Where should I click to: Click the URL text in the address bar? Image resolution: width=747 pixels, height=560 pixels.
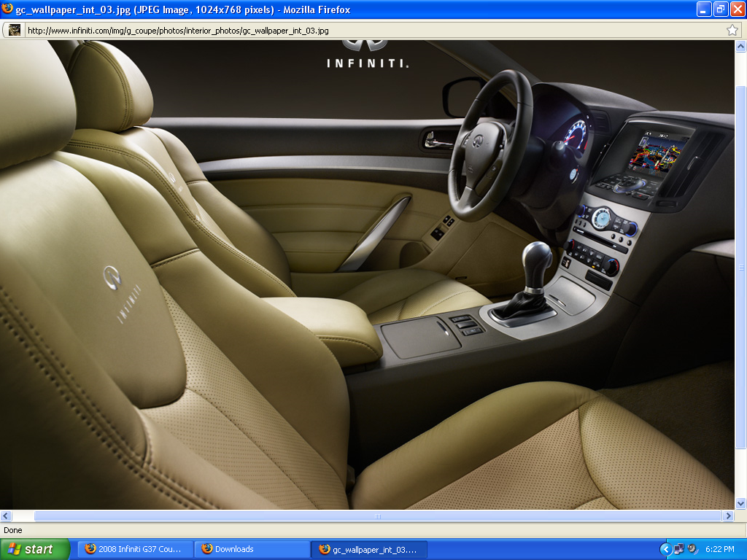point(178,31)
